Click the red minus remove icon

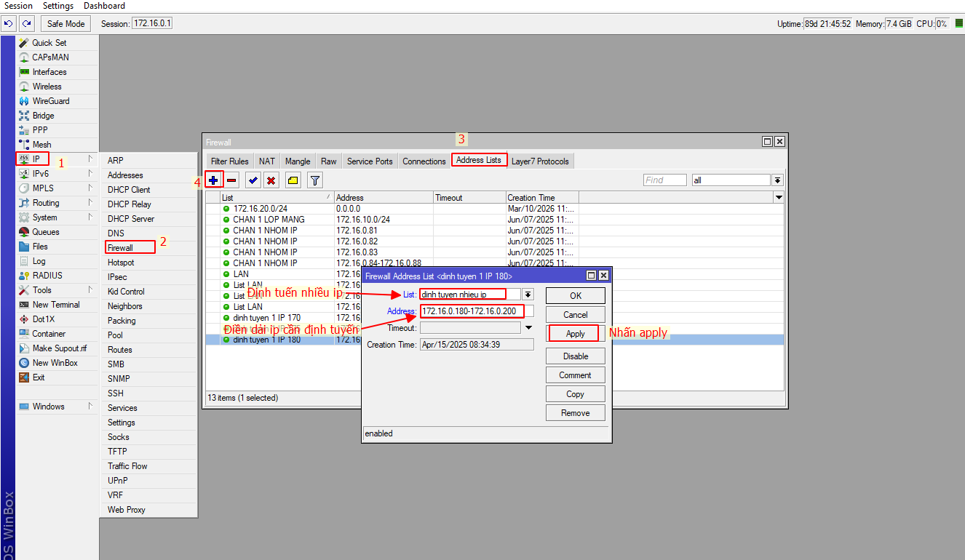(x=231, y=180)
